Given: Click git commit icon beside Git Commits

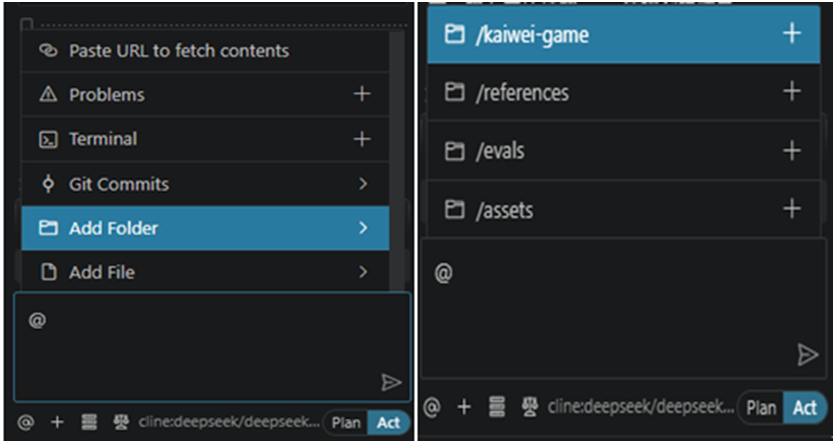Looking at the screenshot, I should (x=48, y=184).
